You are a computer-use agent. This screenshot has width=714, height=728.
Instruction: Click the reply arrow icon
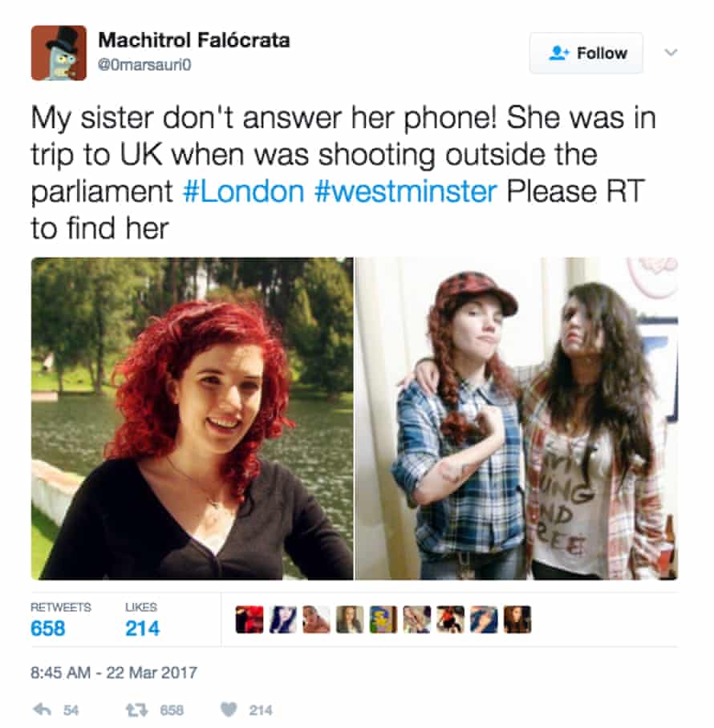click(x=43, y=709)
